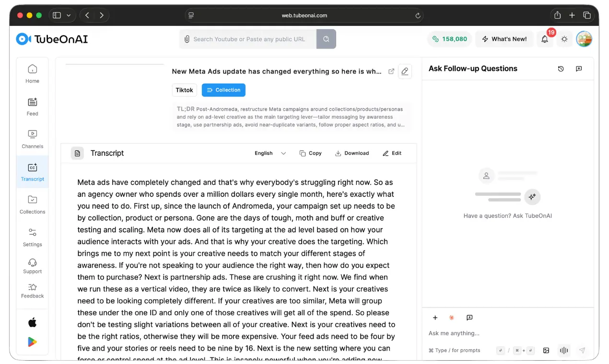Open the Apple App Store link

pyautogui.click(x=32, y=322)
